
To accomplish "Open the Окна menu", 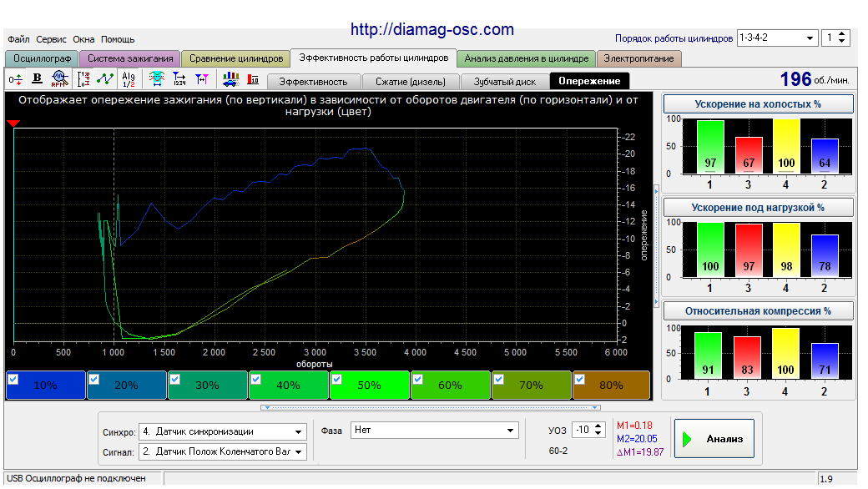I will [x=83, y=39].
